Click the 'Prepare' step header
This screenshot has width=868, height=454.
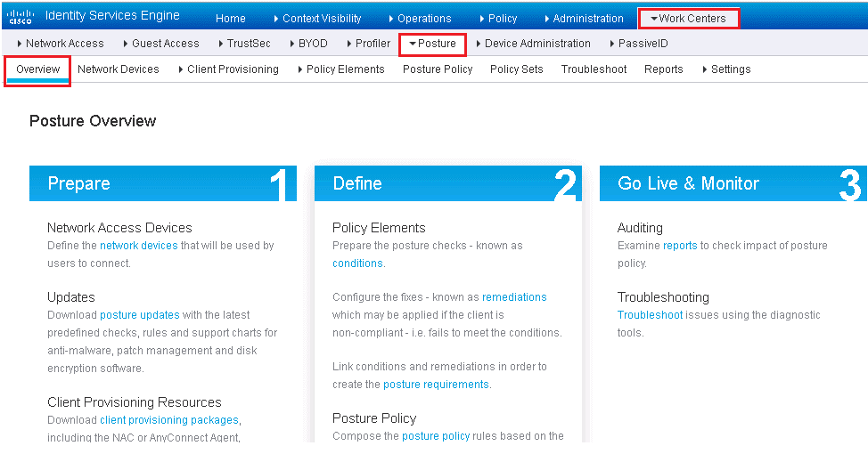(163, 183)
